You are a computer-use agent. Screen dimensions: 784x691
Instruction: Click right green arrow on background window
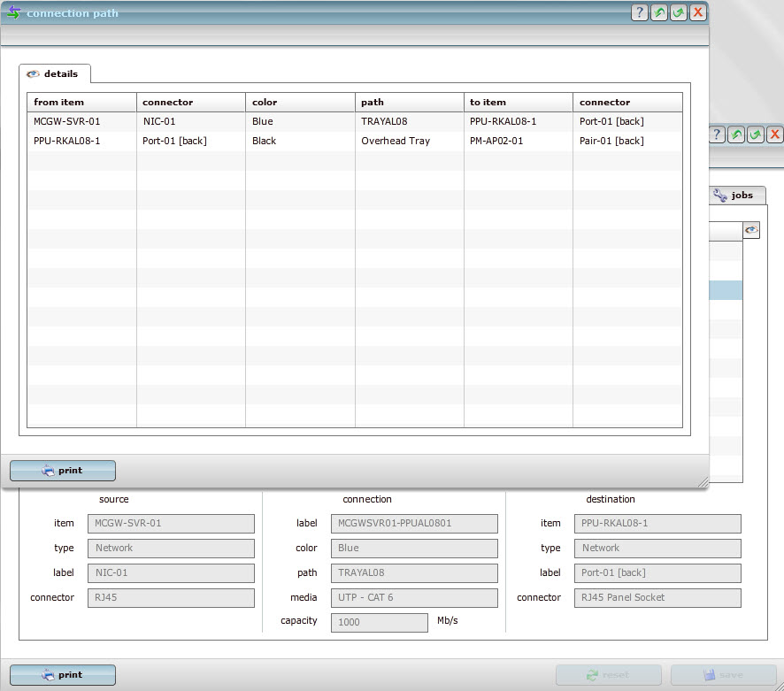756,134
